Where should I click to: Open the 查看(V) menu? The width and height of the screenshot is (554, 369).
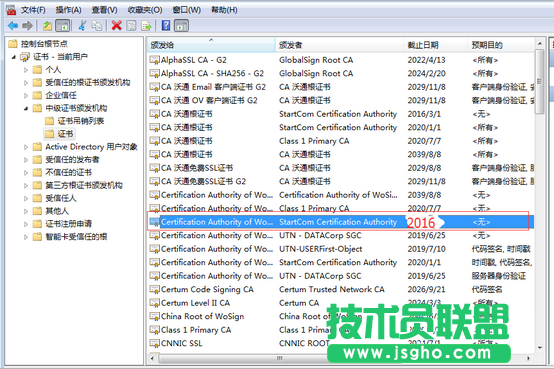[105, 10]
